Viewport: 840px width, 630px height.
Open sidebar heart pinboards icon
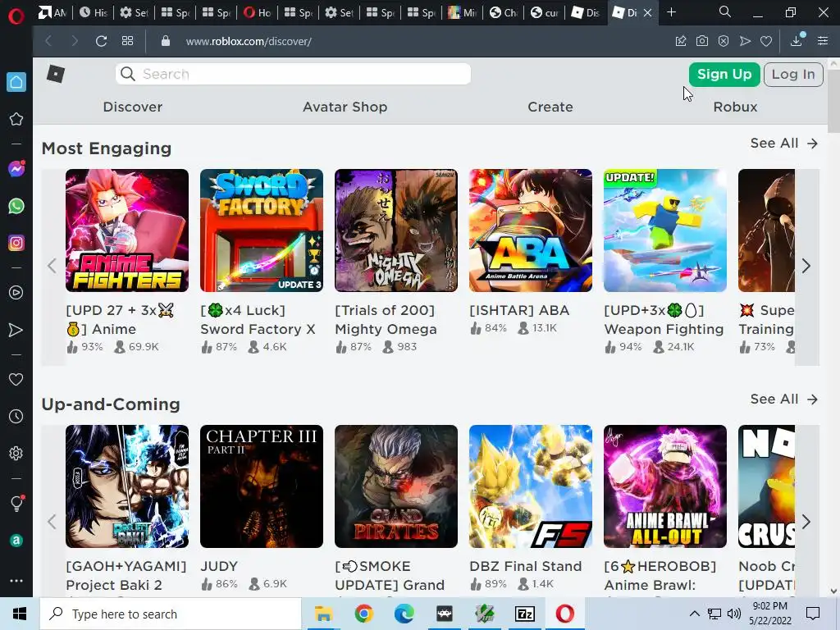pyautogui.click(x=16, y=379)
